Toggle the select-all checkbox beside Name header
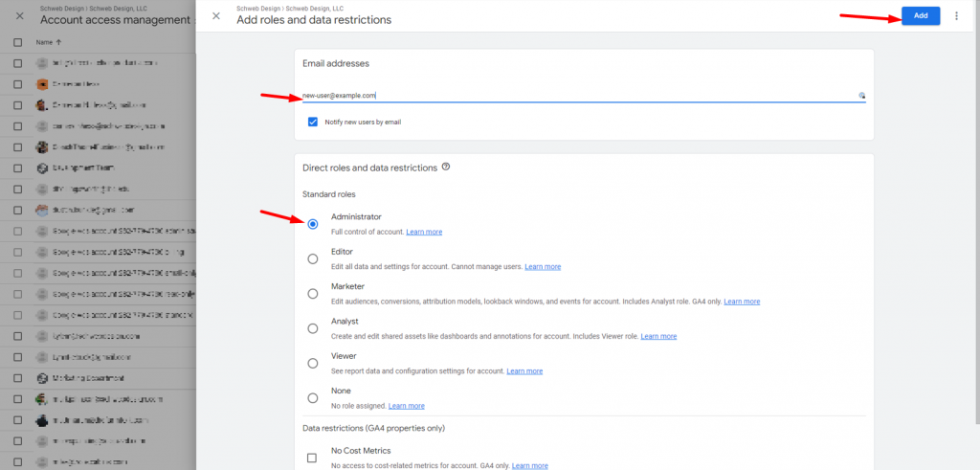This screenshot has width=980, height=470. (x=18, y=42)
